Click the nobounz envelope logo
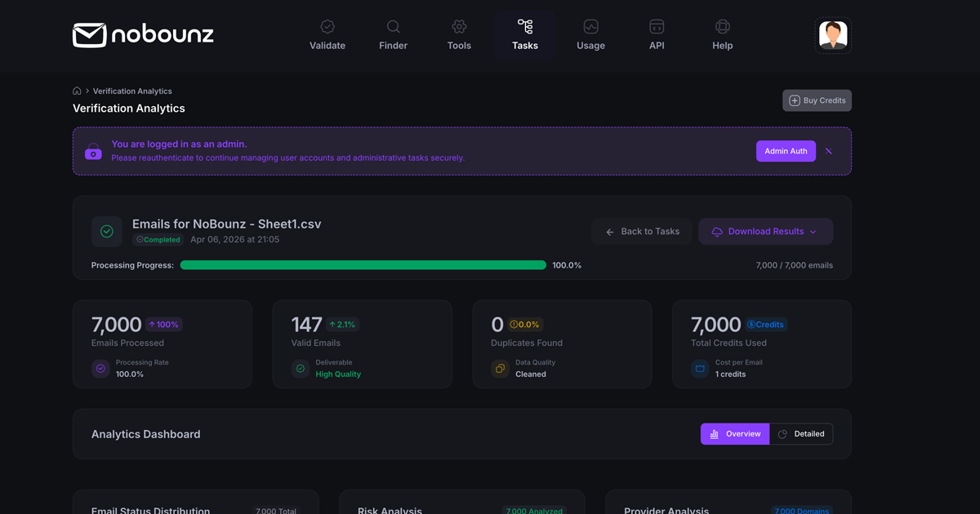This screenshot has width=980, height=514. 143,35
